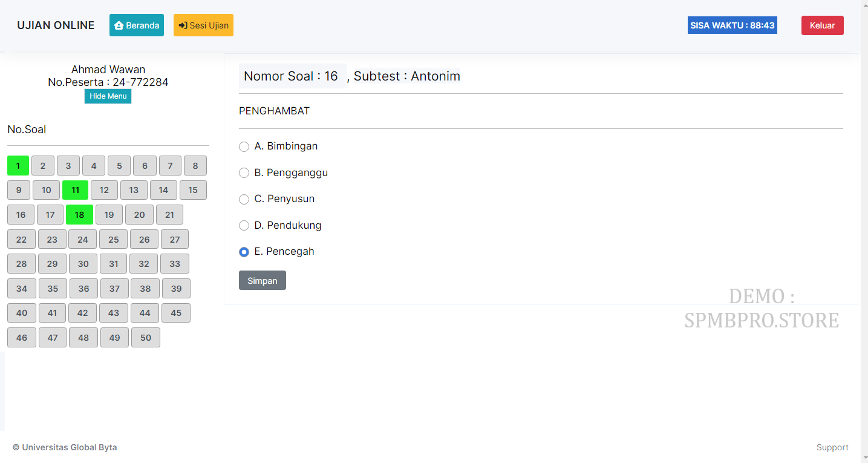Jump to question number 4
The width and height of the screenshot is (868, 463).
94,166
